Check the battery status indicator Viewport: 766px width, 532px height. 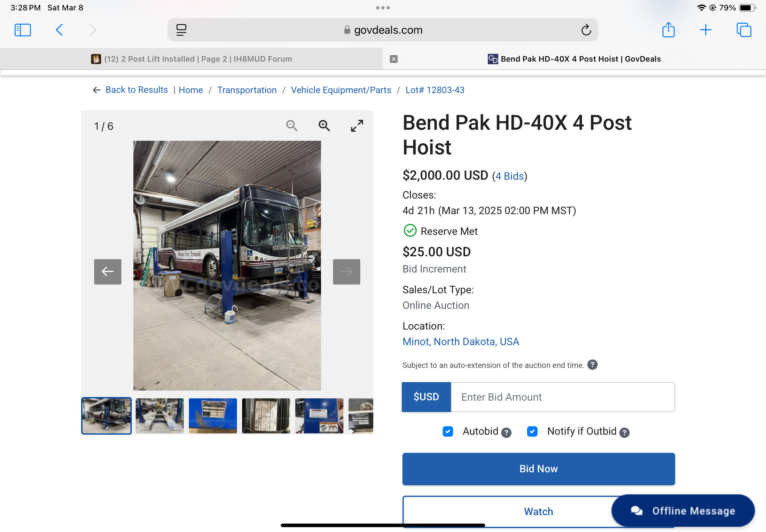[748, 8]
